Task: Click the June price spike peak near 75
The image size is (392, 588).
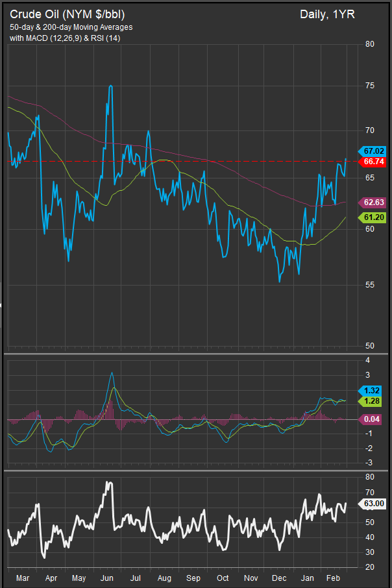Action: coord(111,86)
